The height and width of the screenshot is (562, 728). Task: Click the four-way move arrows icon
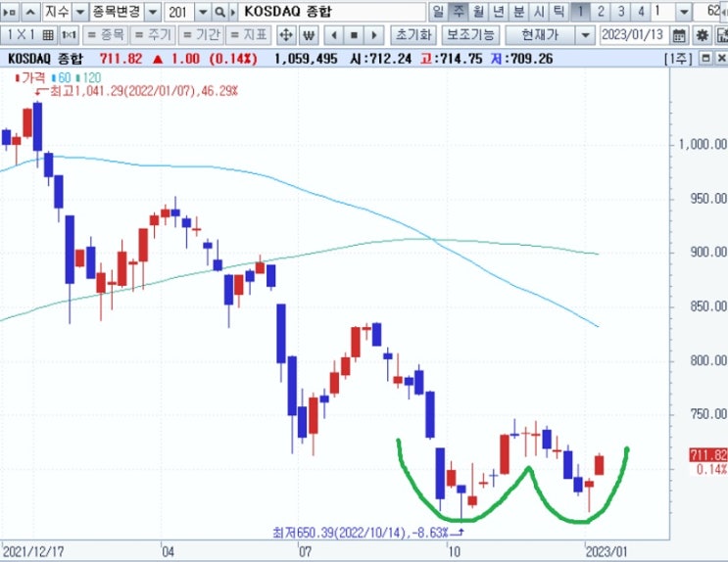(x=286, y=35)
